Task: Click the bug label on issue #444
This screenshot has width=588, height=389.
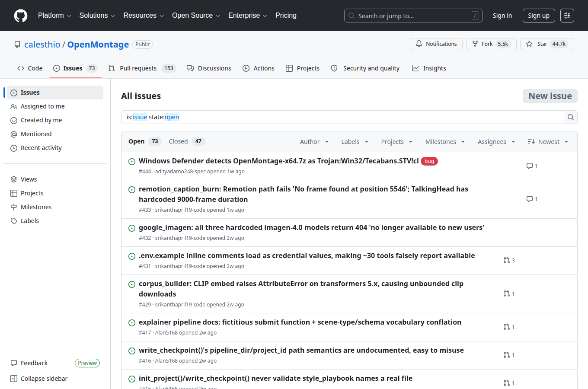Action: (x=429, y=161)
